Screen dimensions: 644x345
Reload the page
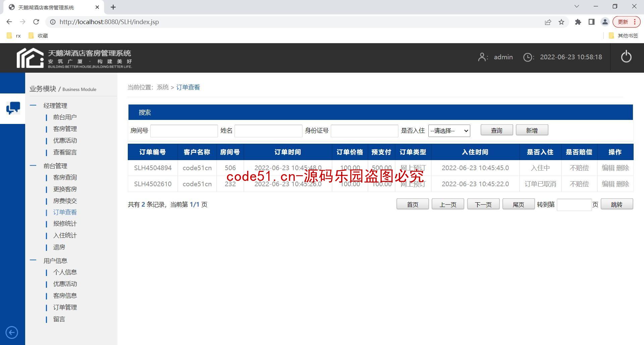point(36,22)
